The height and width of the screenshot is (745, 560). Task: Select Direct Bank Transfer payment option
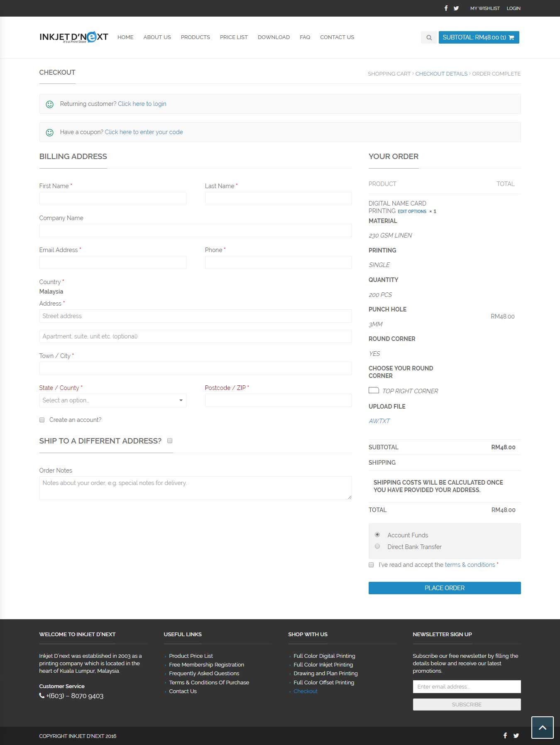pos(377,546)
